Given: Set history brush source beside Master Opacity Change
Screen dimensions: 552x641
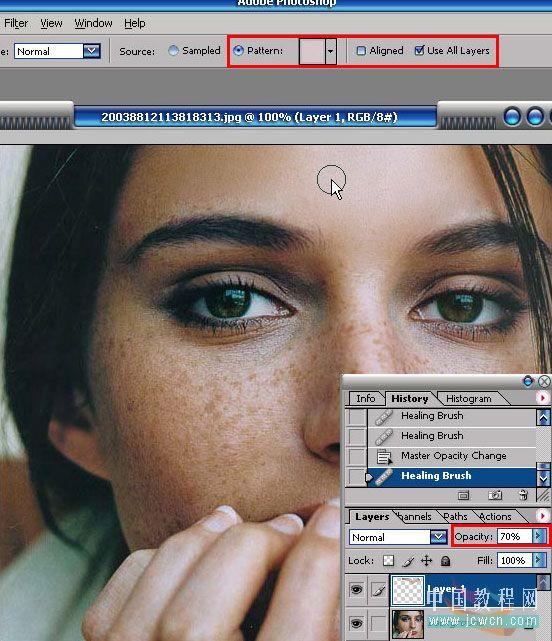Looking at the screenshot, I should [x=357, y=456].
